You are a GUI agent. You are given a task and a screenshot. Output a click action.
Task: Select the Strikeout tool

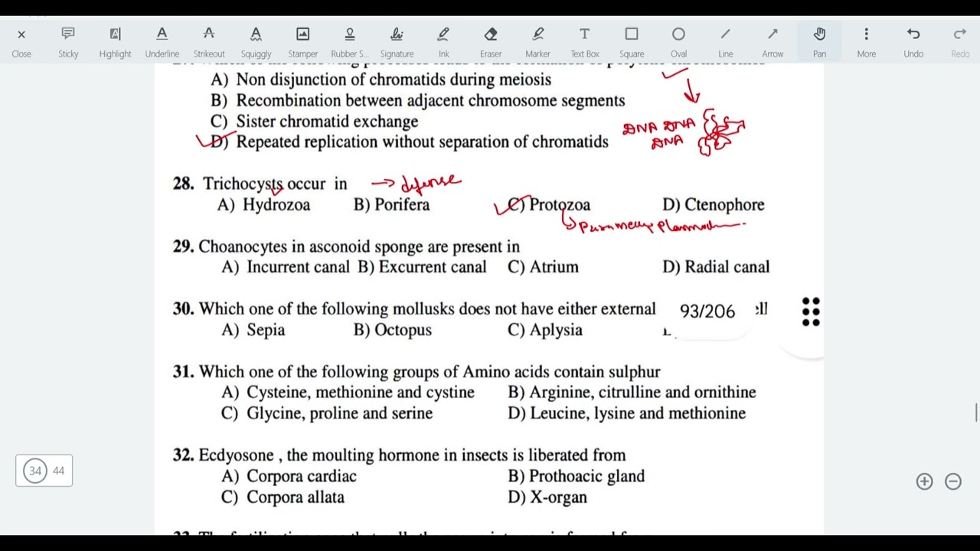click(209, 42)
